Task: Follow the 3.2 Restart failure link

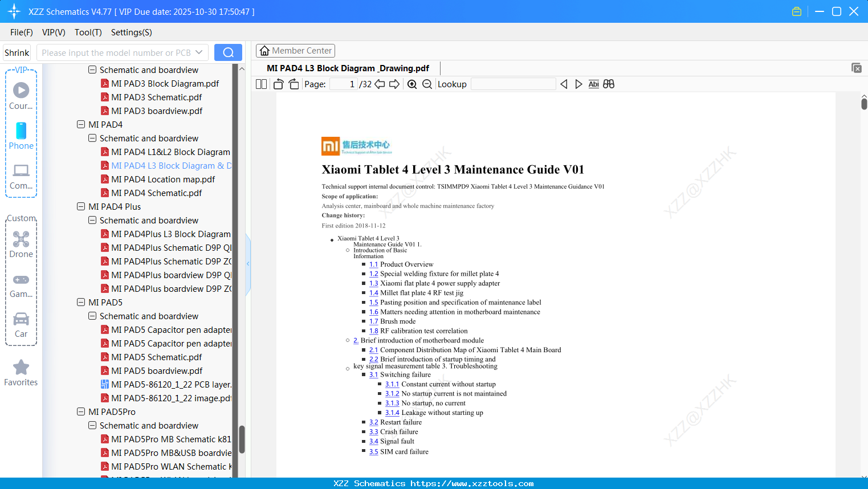Action: tap(373, 422)
